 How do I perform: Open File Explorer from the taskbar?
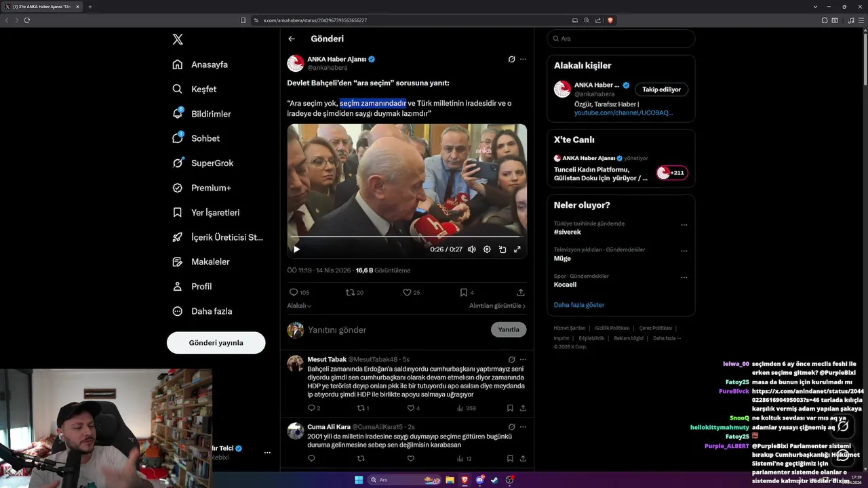(x=450, y=480)
